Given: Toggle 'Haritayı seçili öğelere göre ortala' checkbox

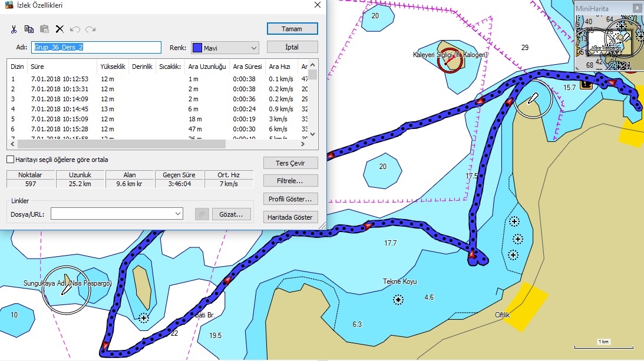Looking at the screenshot, I should pos(10,160).
